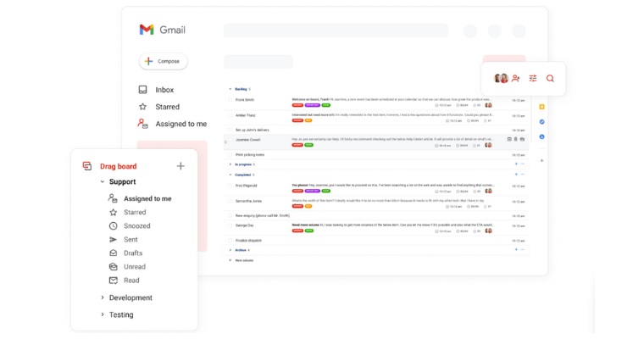Tick the Frank Smith email checkbox

click(x=230, y=100)
